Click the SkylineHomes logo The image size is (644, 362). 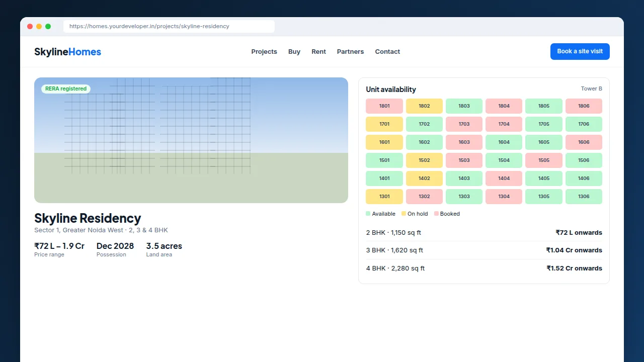(x=67, y=52)
